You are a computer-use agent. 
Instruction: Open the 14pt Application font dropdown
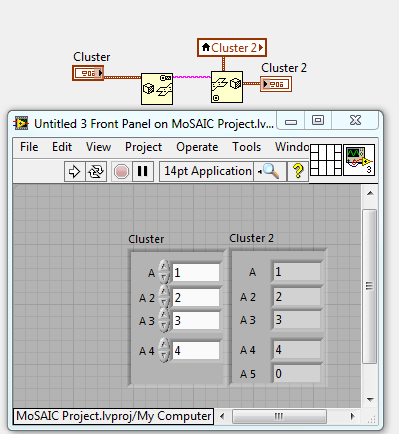click(206, 171)
